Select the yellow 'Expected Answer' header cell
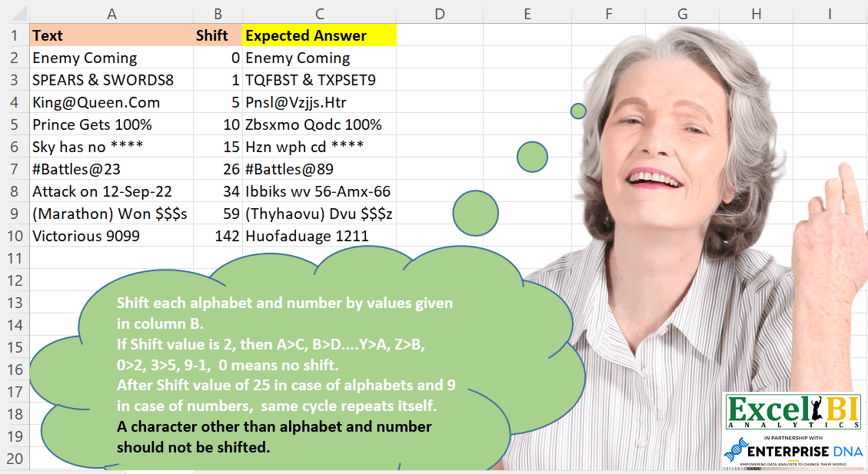 pyautogui.click(x=319, y=35)
